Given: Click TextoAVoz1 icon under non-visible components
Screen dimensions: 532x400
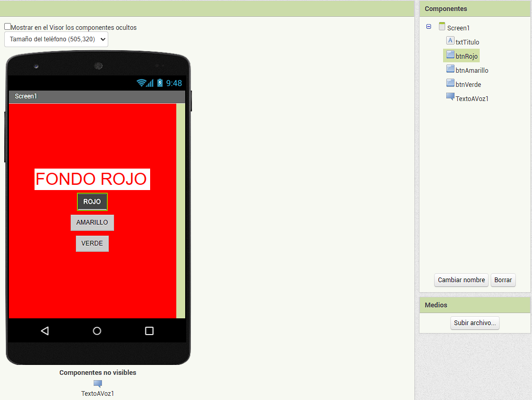Looking at the screenshot, I should tap(97, 384).
